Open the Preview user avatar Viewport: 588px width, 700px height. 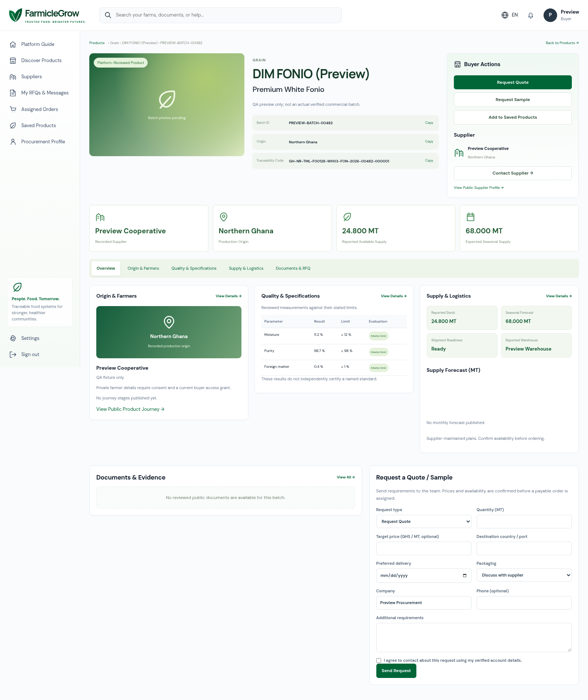(x=550, y=15)
